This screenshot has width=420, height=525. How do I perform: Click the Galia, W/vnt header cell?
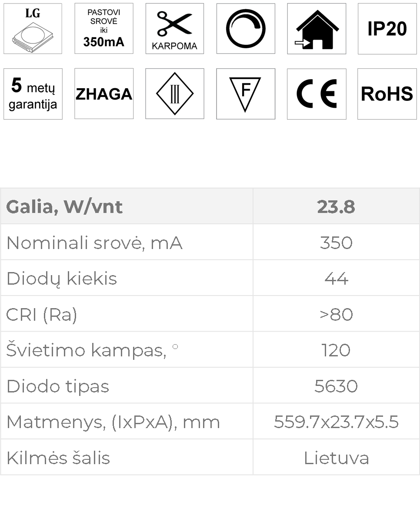[127, 206]
